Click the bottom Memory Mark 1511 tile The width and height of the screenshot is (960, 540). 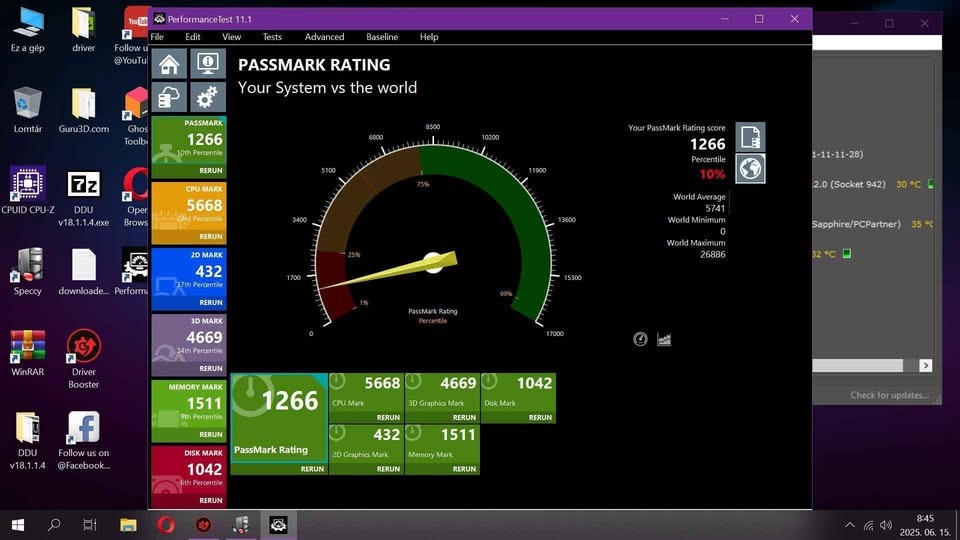click(x=442, y=449)
